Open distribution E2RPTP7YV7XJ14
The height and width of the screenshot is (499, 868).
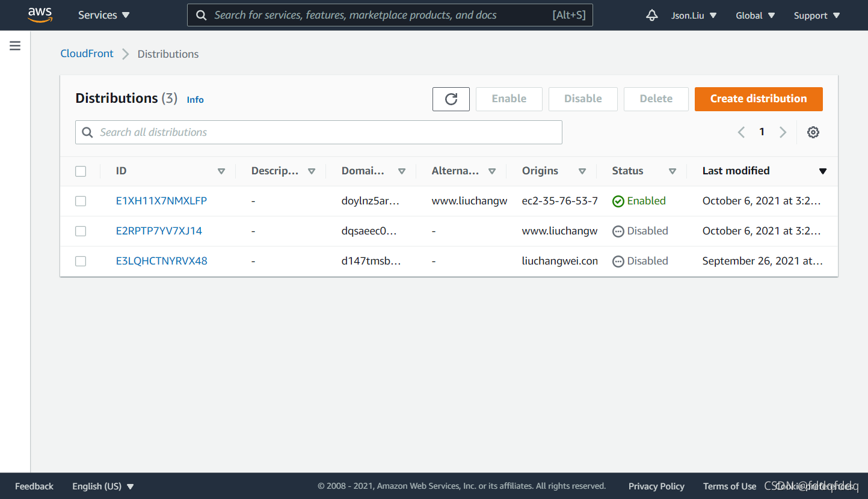coord(159,231)
